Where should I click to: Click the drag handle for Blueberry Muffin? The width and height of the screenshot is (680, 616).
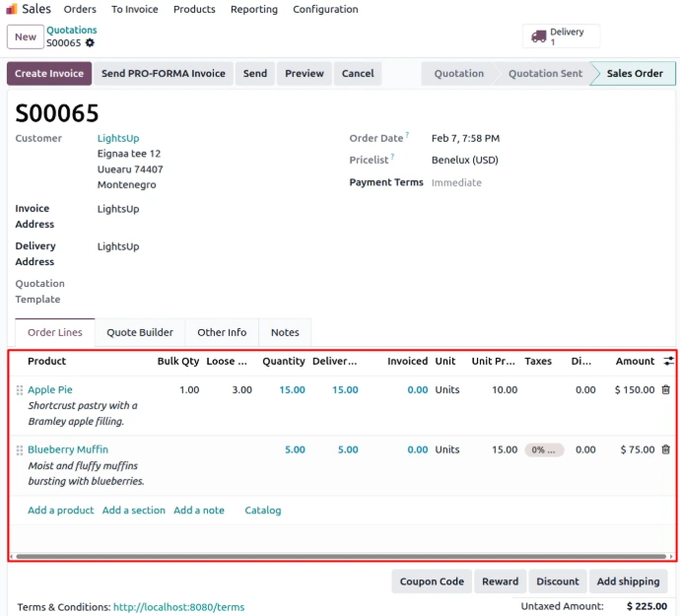[x=19, y=450]
